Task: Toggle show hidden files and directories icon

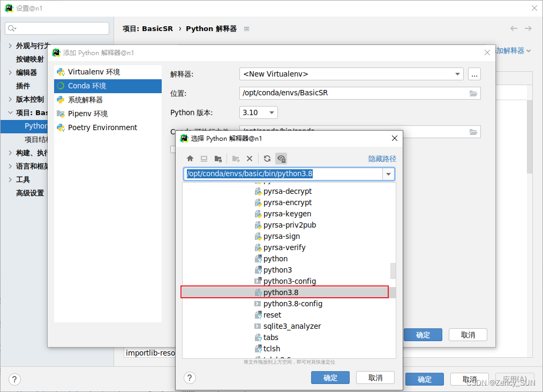Action: point(281,159)
